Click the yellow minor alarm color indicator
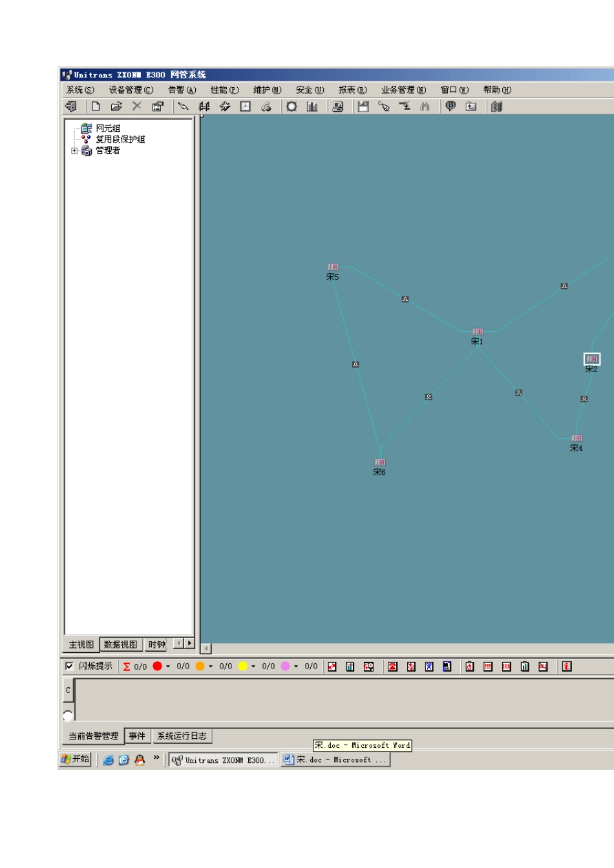The width and height of the screenshot is (614, 868). (242, 666)
